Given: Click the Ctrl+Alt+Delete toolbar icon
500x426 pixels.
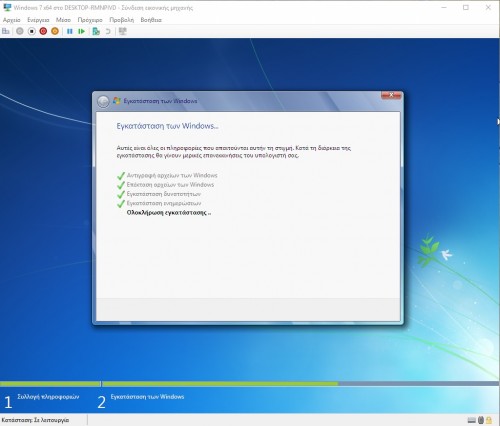Looking at the screenshot, I should [x=6, y=31].
